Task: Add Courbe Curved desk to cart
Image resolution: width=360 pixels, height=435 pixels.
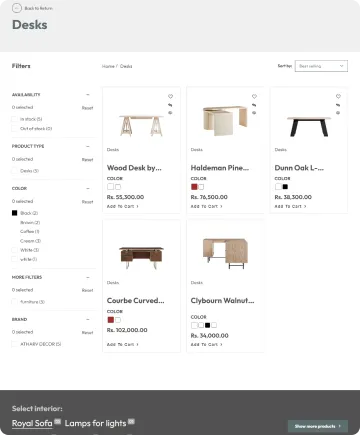Action: coord(122,344)
